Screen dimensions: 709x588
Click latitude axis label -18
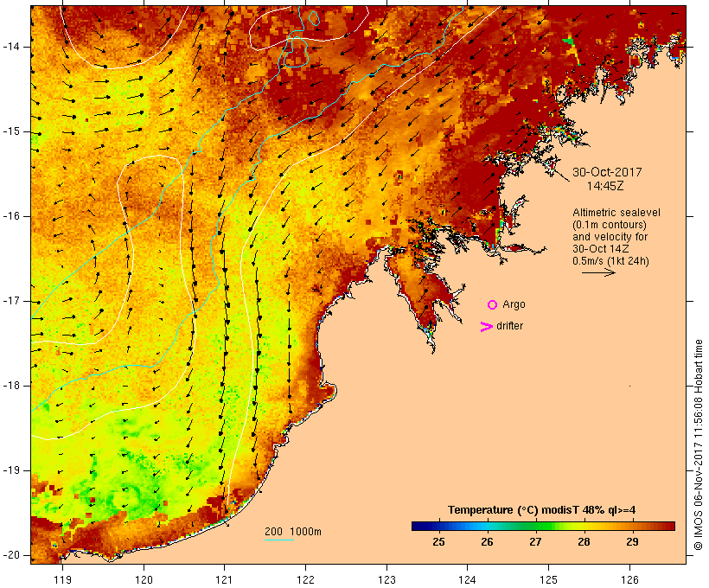coord(10,386)
